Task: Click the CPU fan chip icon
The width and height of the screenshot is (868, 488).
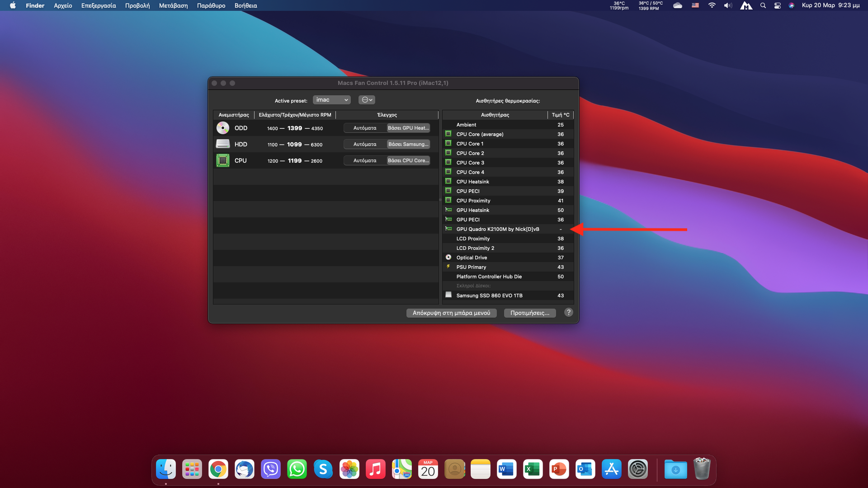Action: [x=222, y=160]
